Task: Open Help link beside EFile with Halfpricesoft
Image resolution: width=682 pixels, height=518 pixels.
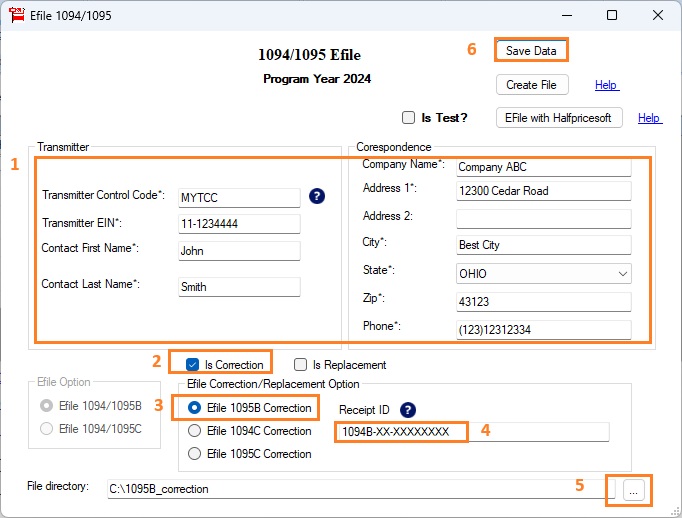Action: click(649, 118)
